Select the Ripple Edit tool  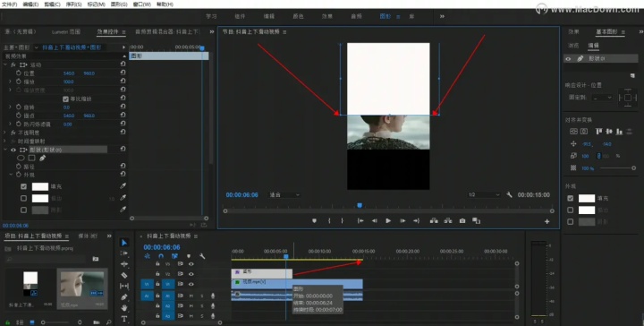pyautogui.click(x=124, y=264)
